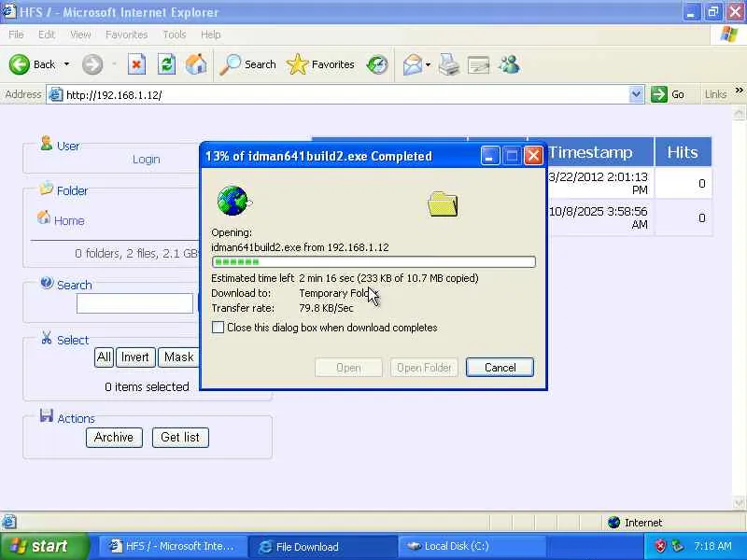Click the globe icon in download dialog

point(233,201)
